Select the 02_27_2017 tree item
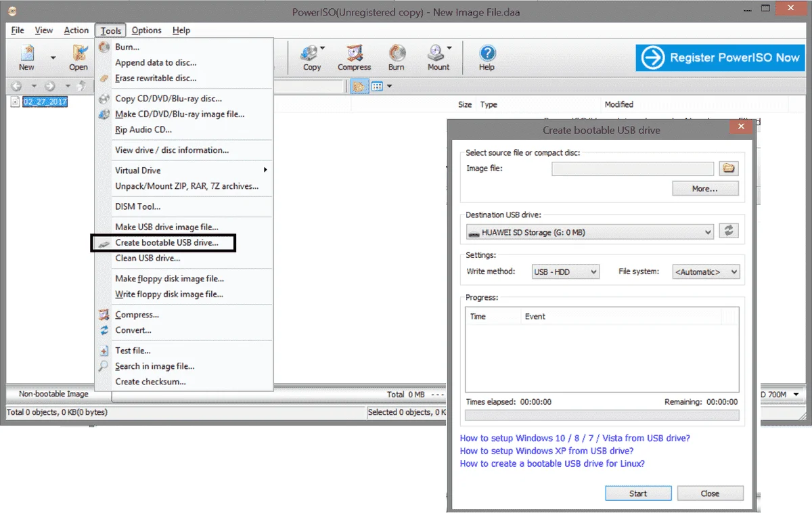The width and height of the screenshot is (812, 513). [x=45, y=102]
